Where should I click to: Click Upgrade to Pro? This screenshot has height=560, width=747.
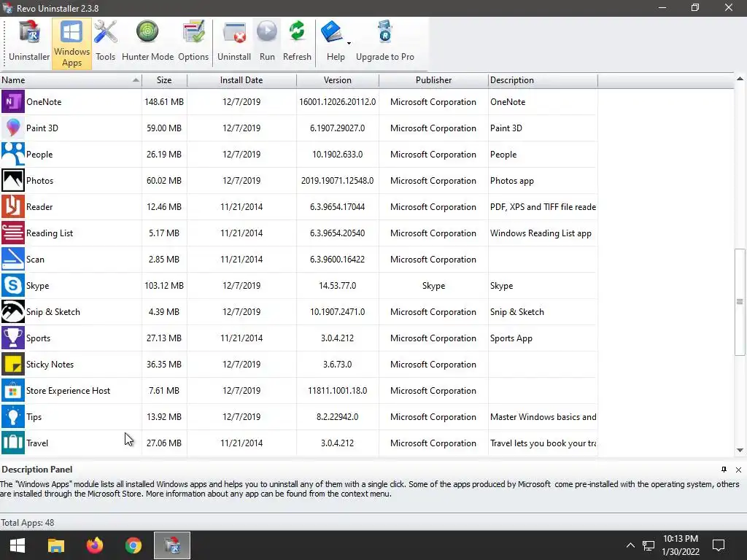pyautogui.click(x=385, y=43)
